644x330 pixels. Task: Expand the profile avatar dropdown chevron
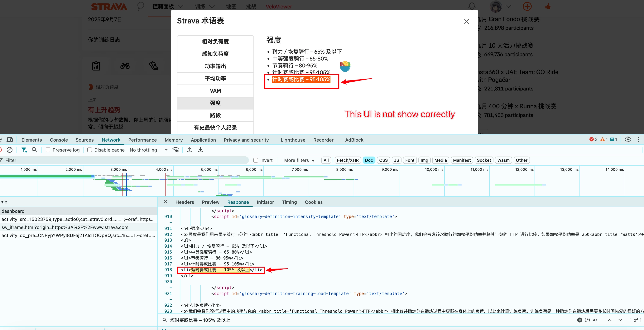(508, 7)
